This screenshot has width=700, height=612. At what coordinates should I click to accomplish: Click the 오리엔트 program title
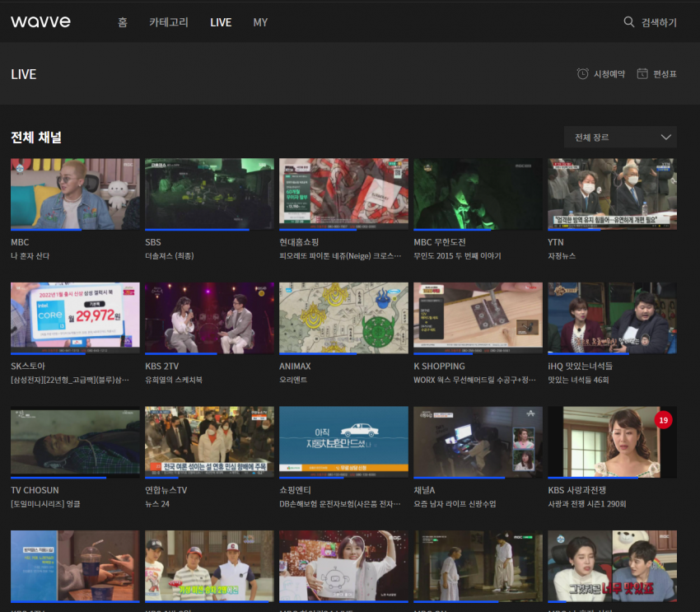[x=293, y=380]
